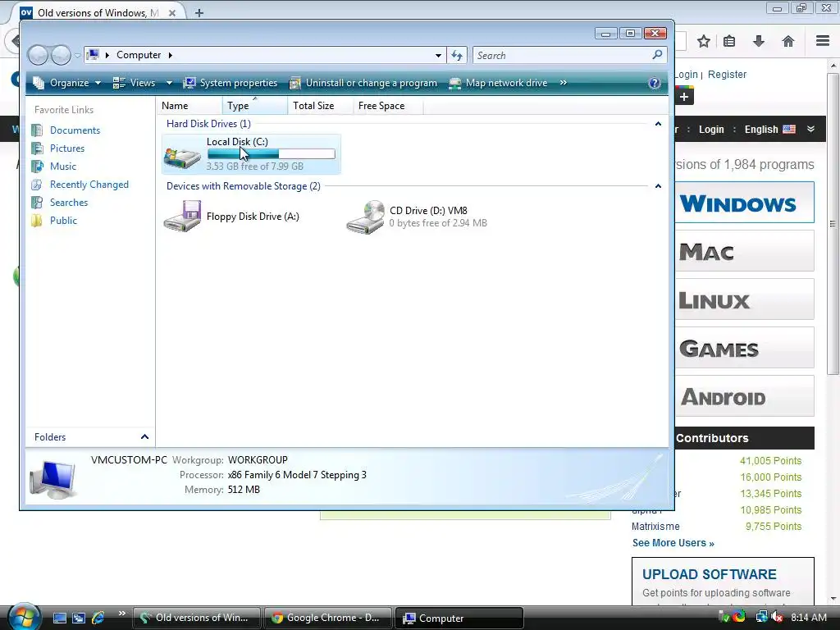Sort by Total Size column

pos(321,106)
